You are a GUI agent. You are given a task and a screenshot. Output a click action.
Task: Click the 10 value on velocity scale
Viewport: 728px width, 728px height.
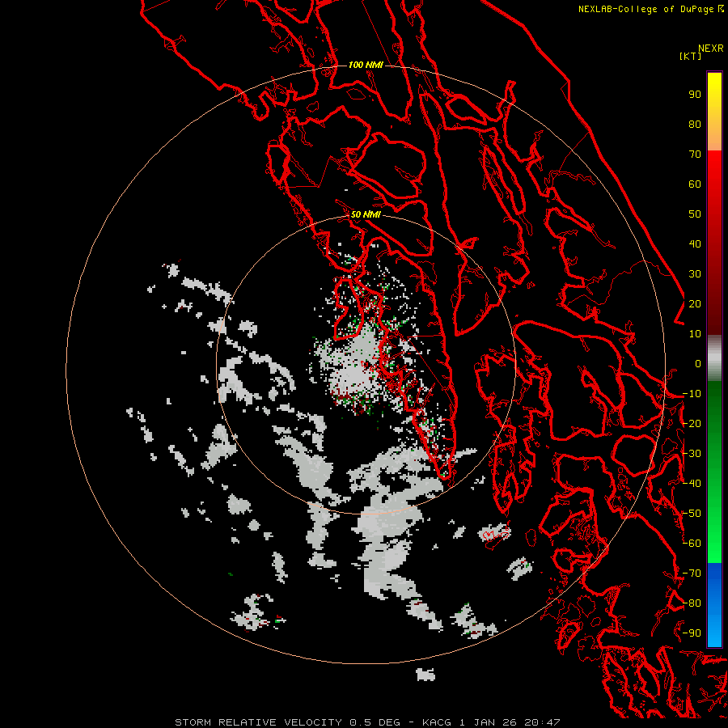tap(695, 334)
